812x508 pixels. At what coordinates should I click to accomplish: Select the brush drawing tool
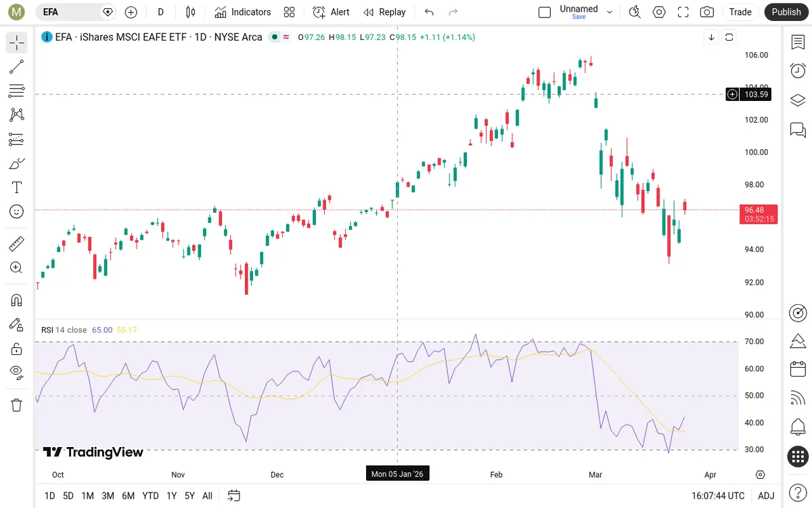click(x=17, y=163)
